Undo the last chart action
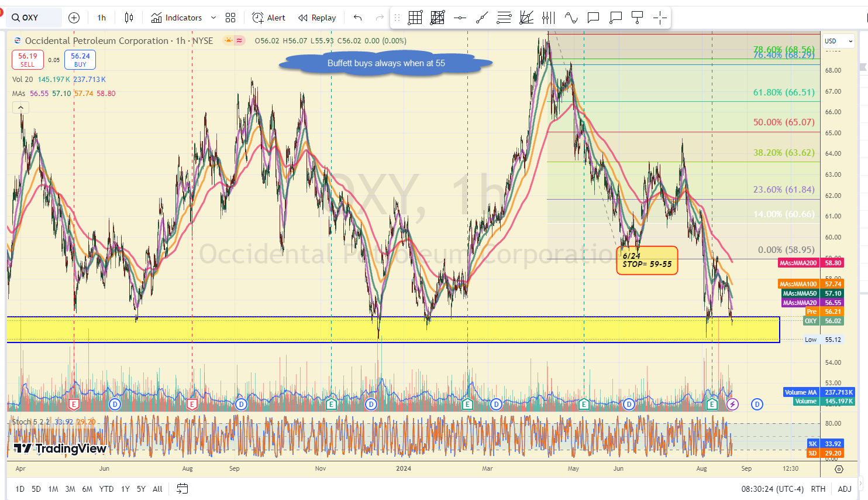 pyautogui.click(x=358, y=18)
